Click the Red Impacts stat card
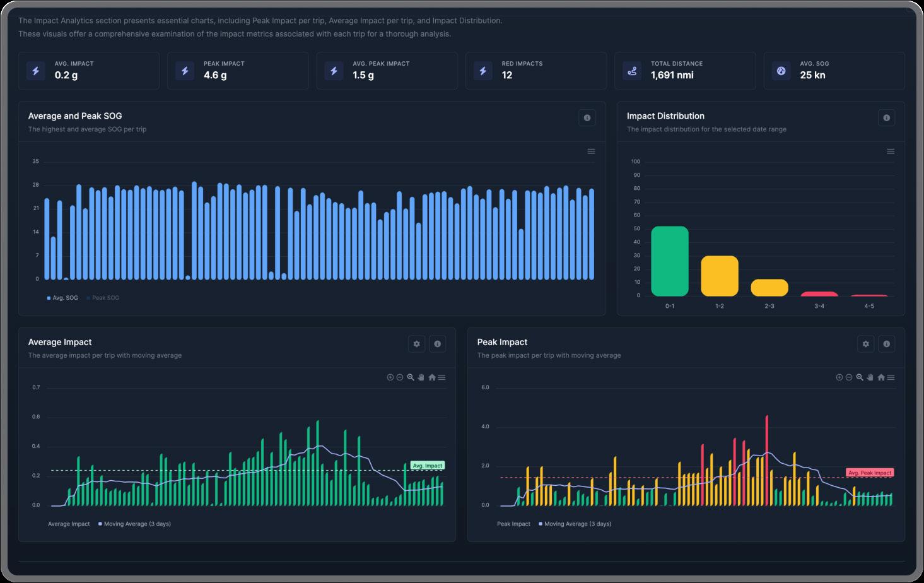 (536, 71)
